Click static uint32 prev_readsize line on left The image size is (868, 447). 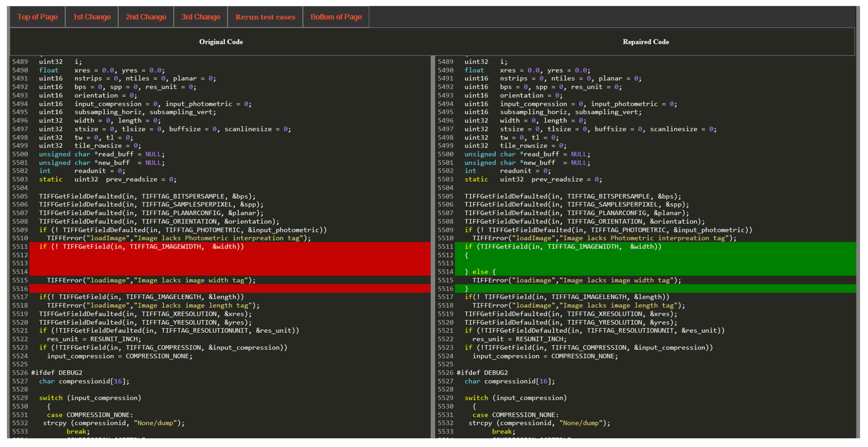point(108,179)
